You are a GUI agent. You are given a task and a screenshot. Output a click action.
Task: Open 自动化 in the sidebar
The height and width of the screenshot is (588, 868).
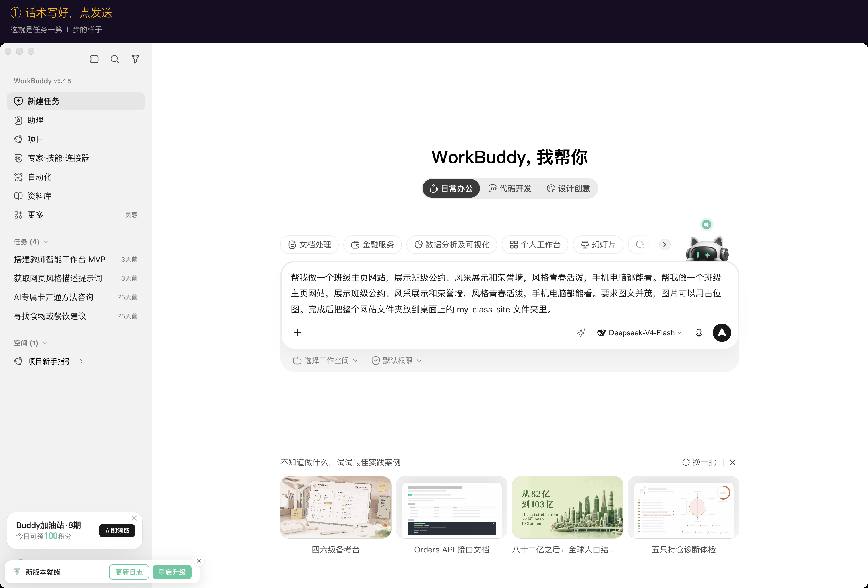tap(76, 177)
